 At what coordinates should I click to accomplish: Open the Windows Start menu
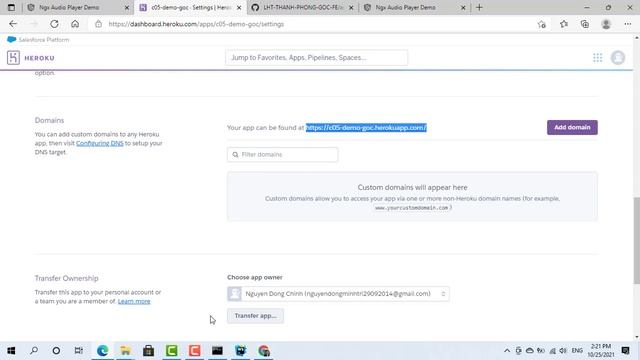[11, 351]
